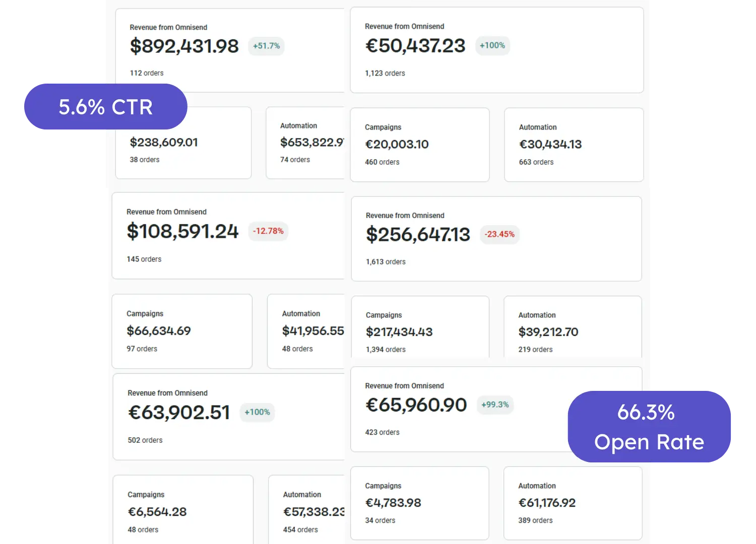Select the +100% tag beside €50,437.23
Screen dimensions: 756x544
tap(492, 45)
